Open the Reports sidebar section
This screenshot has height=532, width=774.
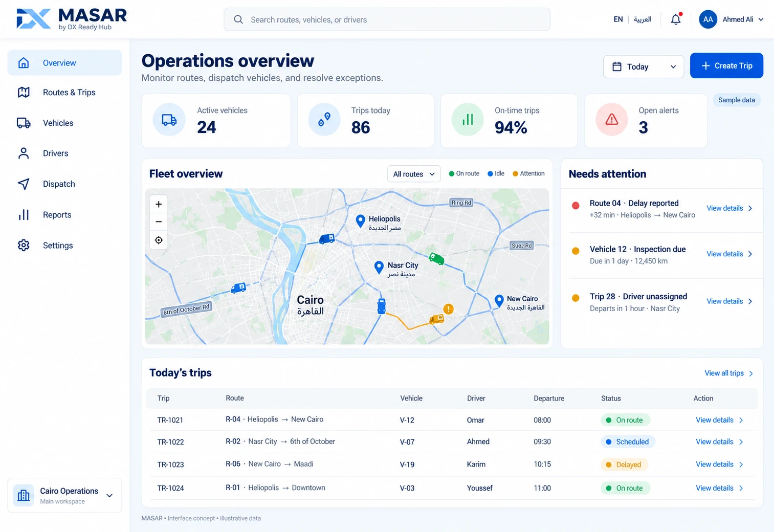click(64, 215)
